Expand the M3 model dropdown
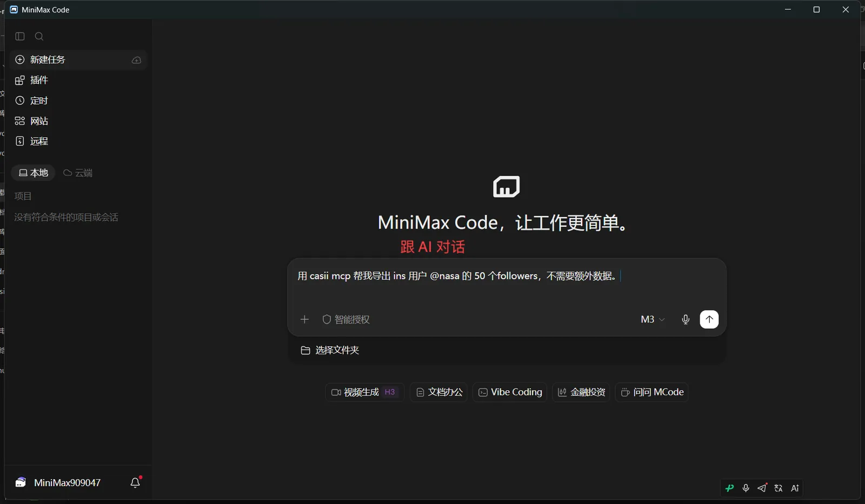The width and height of the screenshot is (865, 504). [x=653, y=319]
